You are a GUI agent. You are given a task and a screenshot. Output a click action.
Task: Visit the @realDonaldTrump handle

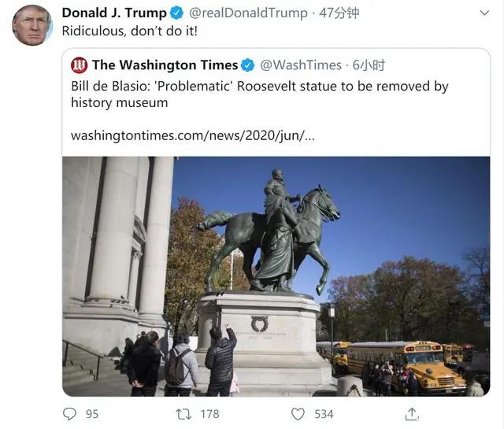click(248, 13)
